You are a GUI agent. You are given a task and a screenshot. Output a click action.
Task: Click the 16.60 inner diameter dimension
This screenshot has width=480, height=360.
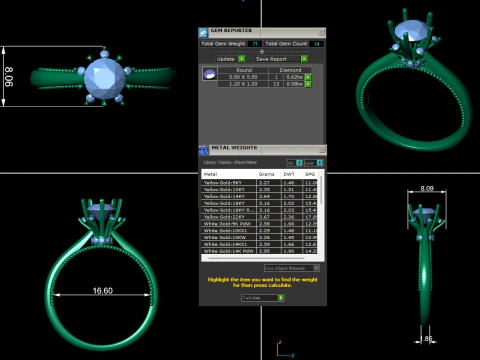pos(103,291)
